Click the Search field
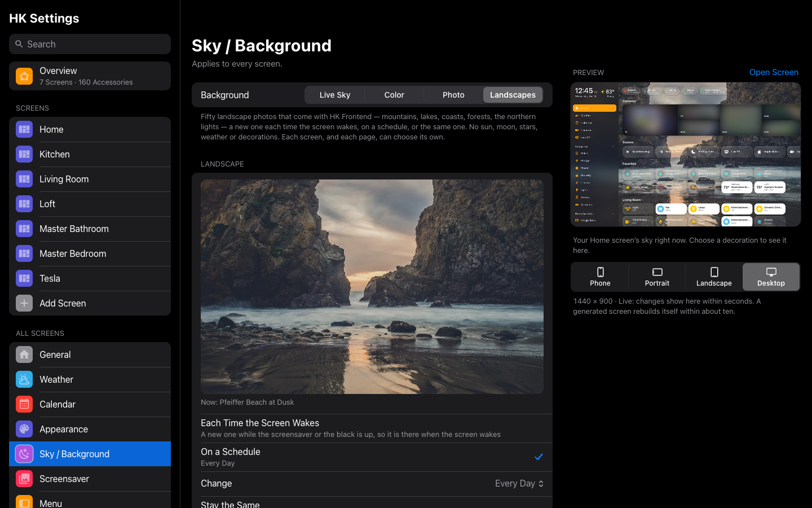 coord(90,44)
